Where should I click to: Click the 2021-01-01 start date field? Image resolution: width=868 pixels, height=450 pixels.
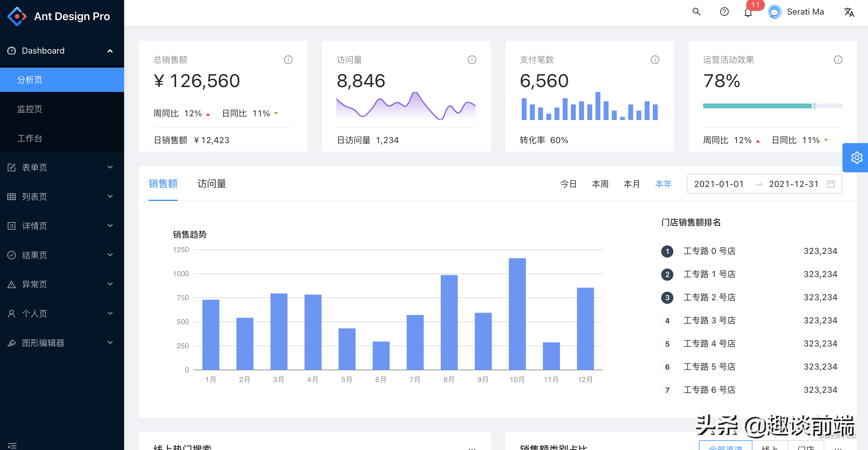(x=719, y=184)
